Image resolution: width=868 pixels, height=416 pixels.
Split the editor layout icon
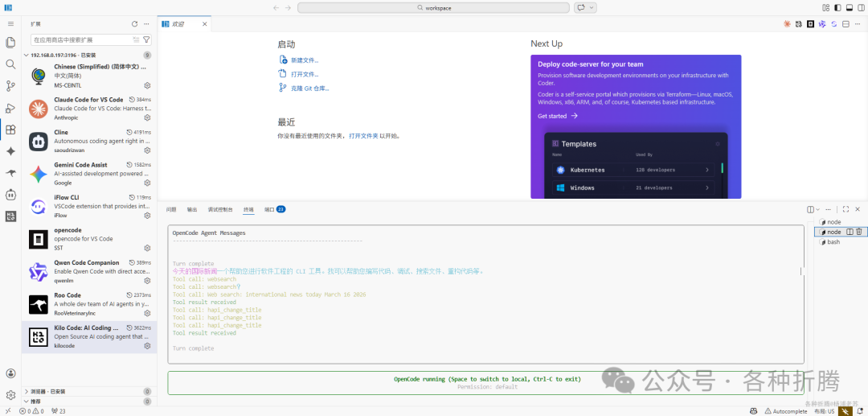[845, 24]
